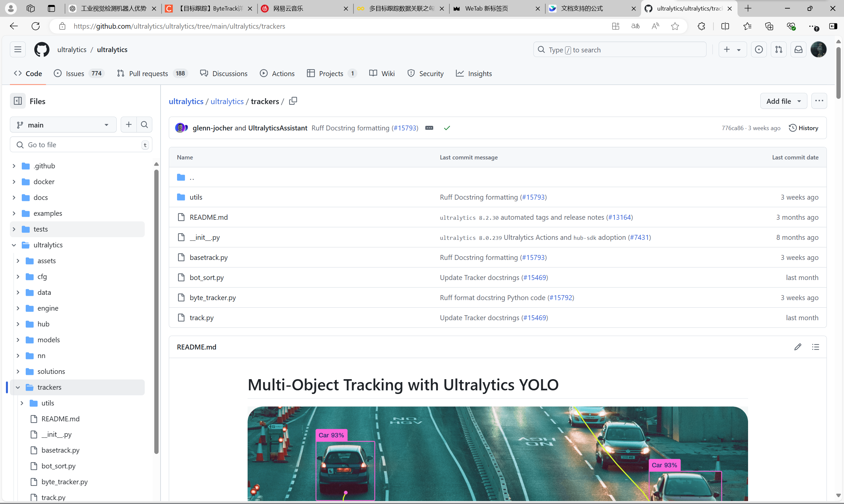Open pull request #15469 for bot_sort.py
The height and width of the screenshot is (504, 844).
click(x=535, y=277)
